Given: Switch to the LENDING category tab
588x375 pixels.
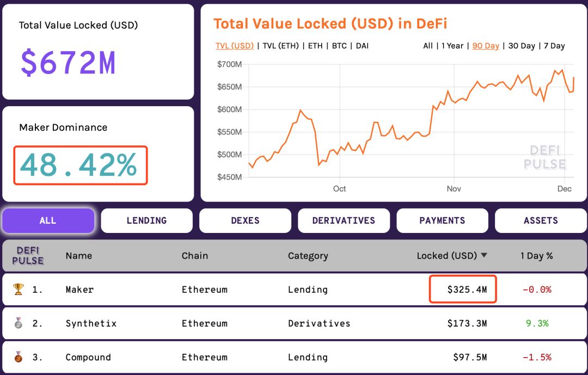Looking at the screenshot, I should pos(146,220).
